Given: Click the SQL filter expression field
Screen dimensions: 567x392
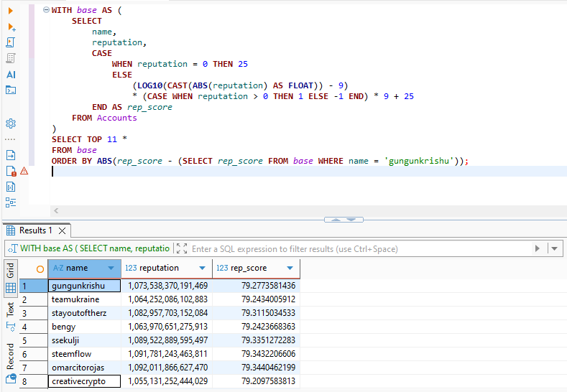Looking at the screenshot, I should 361,249.
